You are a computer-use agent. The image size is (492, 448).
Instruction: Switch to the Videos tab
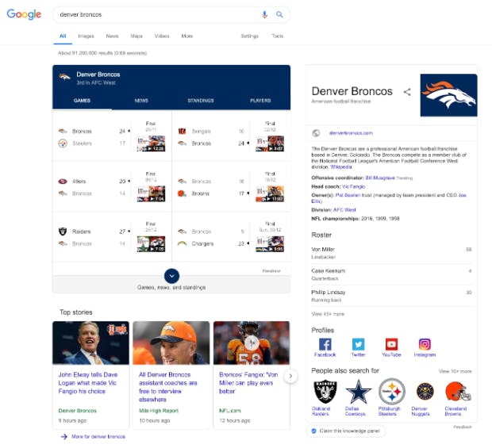click(x=162, y=36)
